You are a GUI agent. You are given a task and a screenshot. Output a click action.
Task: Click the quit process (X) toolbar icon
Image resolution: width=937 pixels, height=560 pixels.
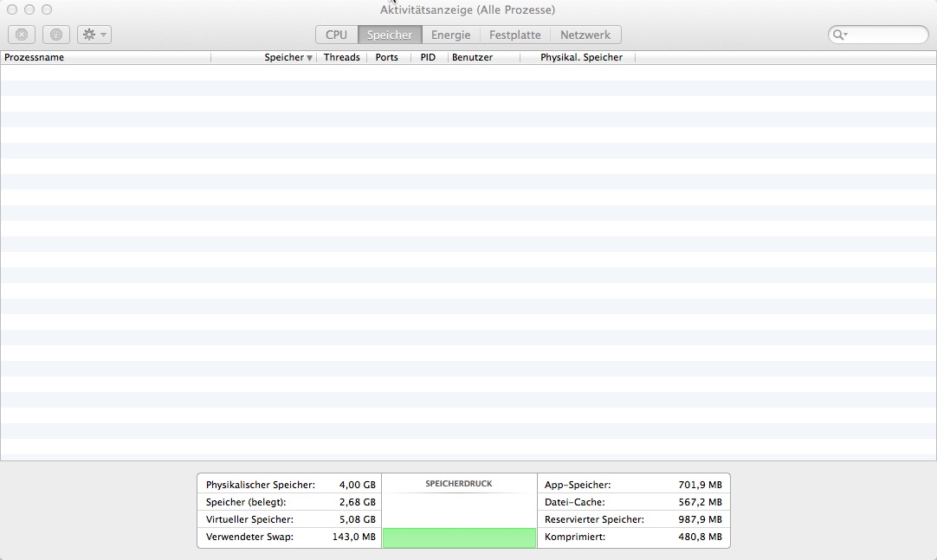[22, 35]
